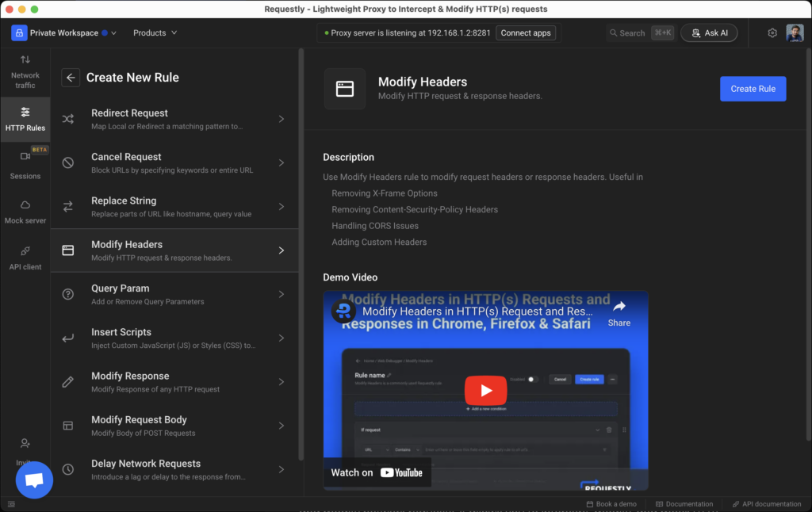Open the user profile avatar
This screenshot has height=512, width=812.
tap(795, 32)
